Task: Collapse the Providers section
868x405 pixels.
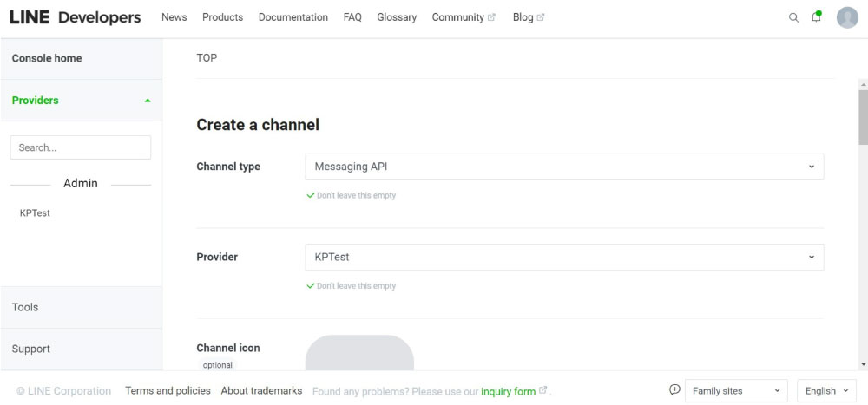Action: click(x=82, y=100)
